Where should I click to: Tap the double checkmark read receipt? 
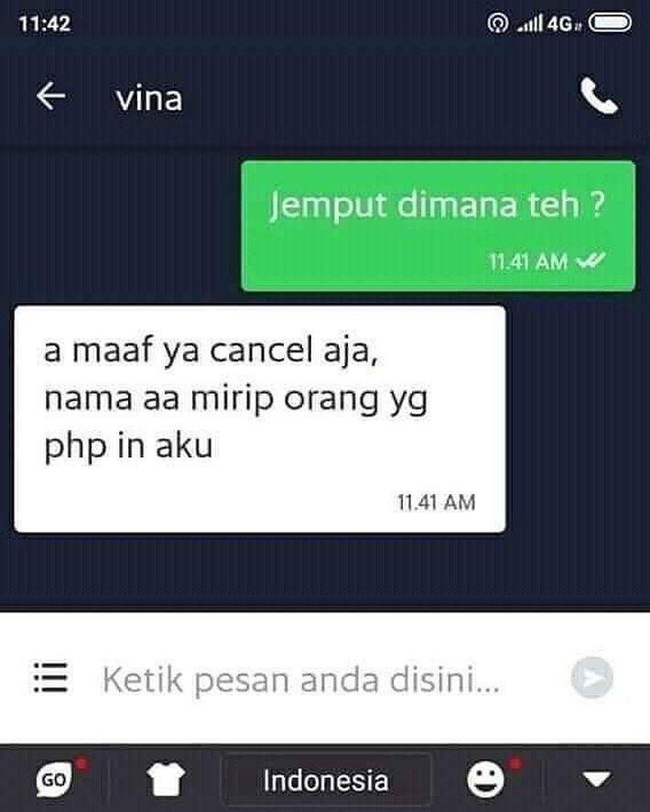(590, 261)
